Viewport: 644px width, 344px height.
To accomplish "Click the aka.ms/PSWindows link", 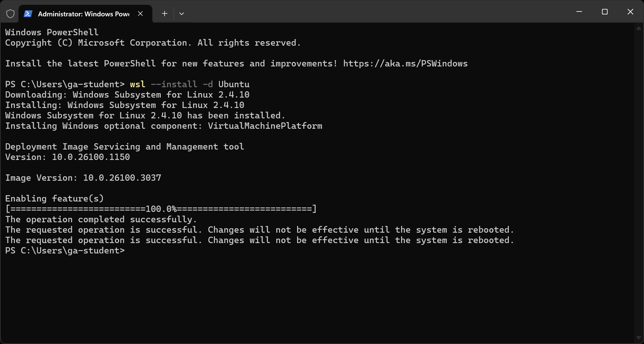I will coord(405,63).
